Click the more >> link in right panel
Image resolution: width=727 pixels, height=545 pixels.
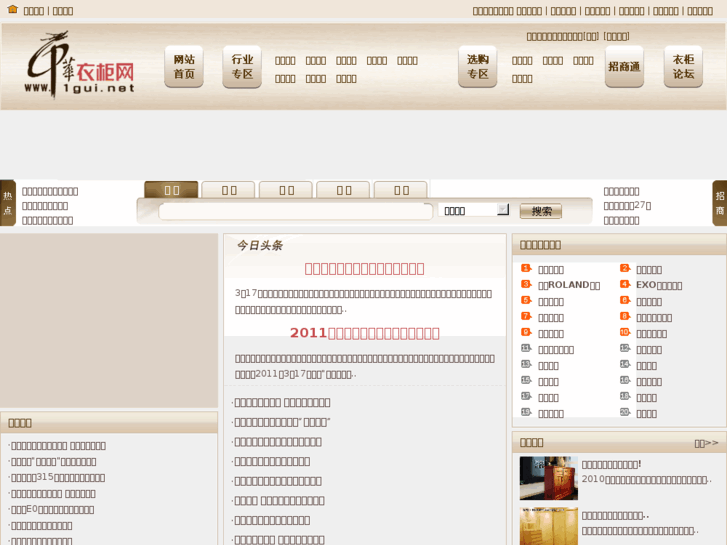tap(706, 443)
